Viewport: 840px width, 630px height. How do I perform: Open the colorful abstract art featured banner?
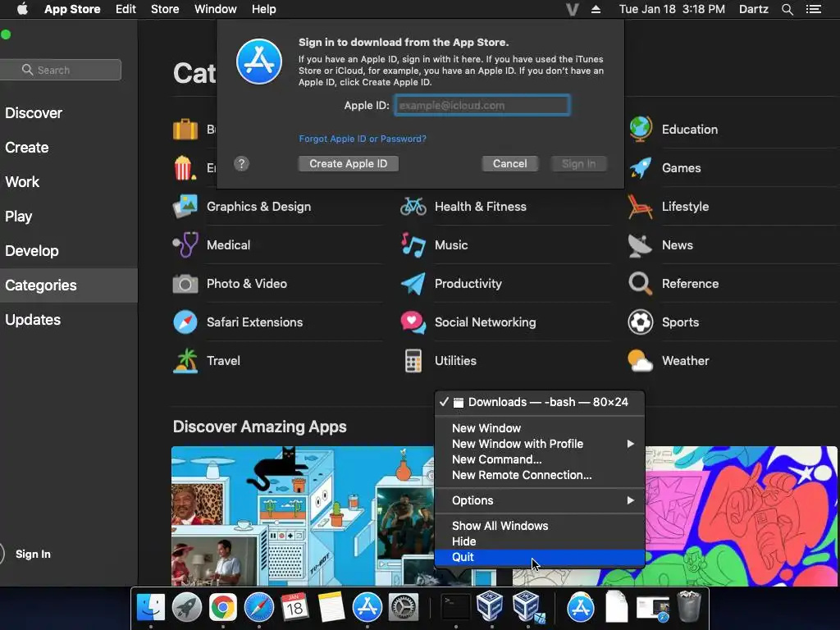point(742,516)
